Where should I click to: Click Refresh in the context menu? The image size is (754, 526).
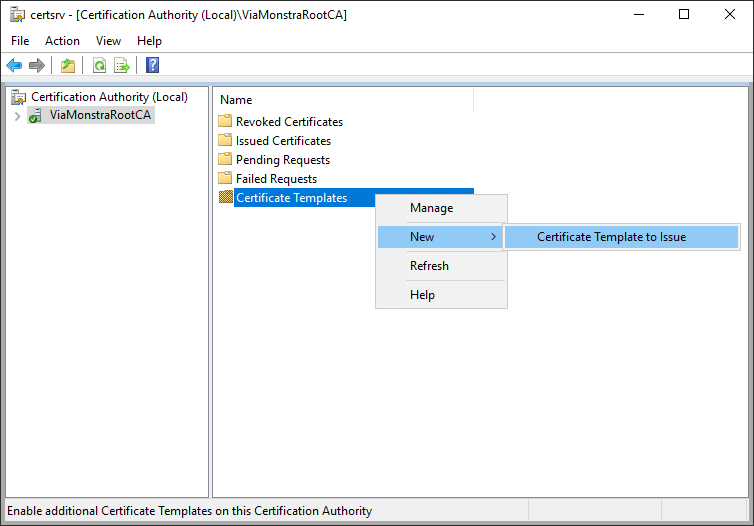tap(429, 266)
